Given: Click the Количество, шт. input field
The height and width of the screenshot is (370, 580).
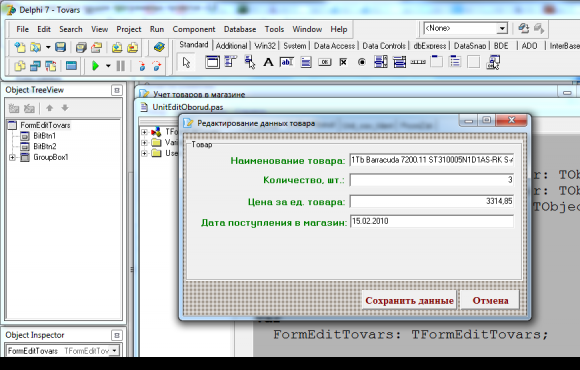Looking at the screenshot, I should coord(432,180).
